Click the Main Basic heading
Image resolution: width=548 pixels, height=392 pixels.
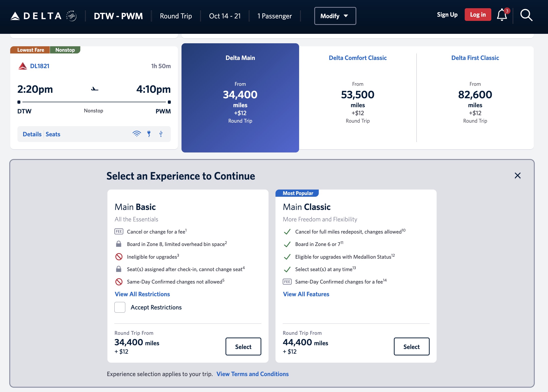click(135, 207)
